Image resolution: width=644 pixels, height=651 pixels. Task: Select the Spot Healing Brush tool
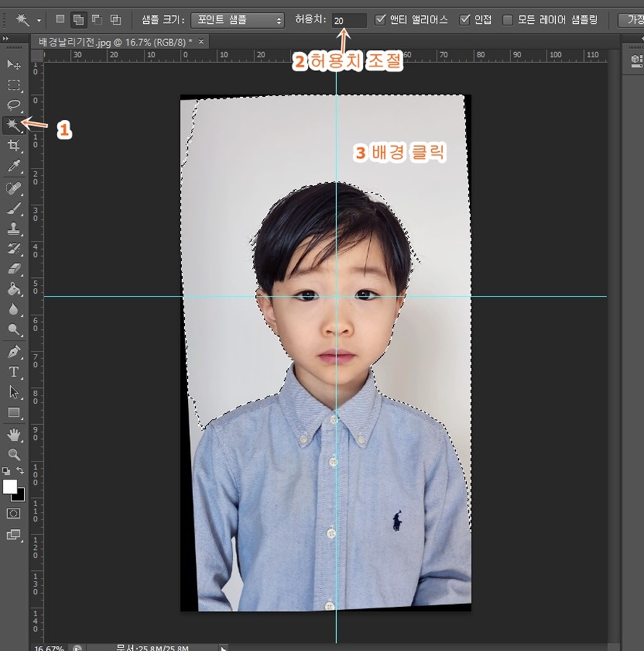pos(14,189)
